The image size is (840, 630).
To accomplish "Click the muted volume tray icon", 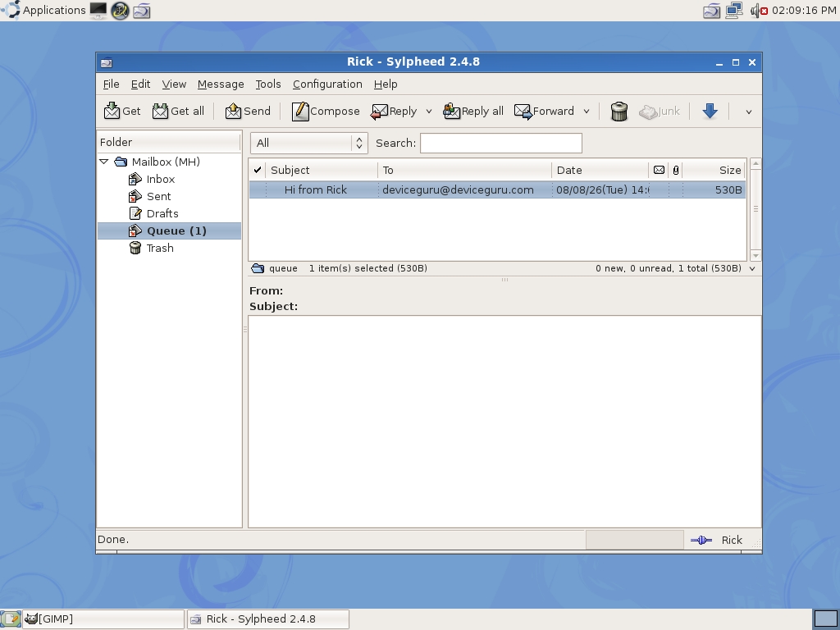I will coord(759,10).
